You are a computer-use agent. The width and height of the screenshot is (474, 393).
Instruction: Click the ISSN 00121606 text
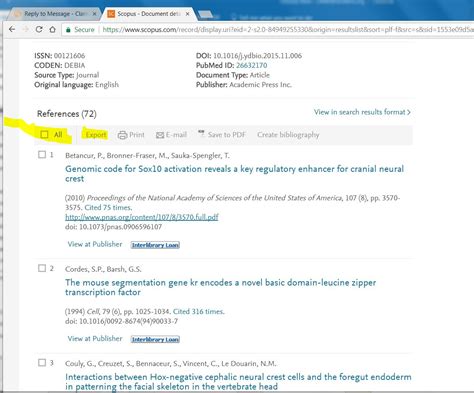60,56
